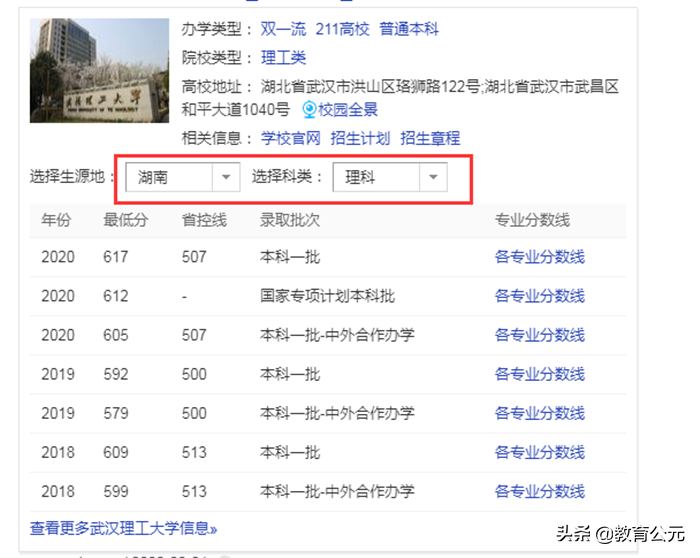The height and width of the screenshot is (558, 700).
Task: Open the 211高校 link
Action: tap(342, 29)
